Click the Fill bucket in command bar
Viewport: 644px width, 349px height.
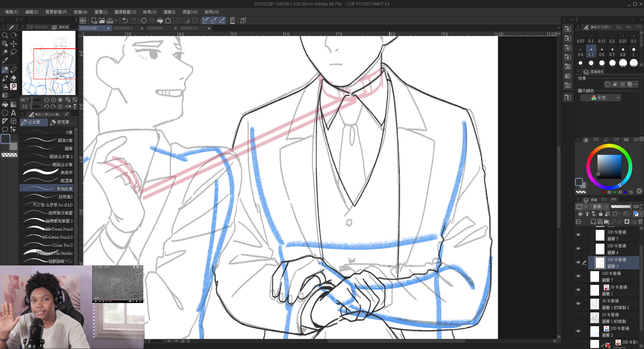160,20
